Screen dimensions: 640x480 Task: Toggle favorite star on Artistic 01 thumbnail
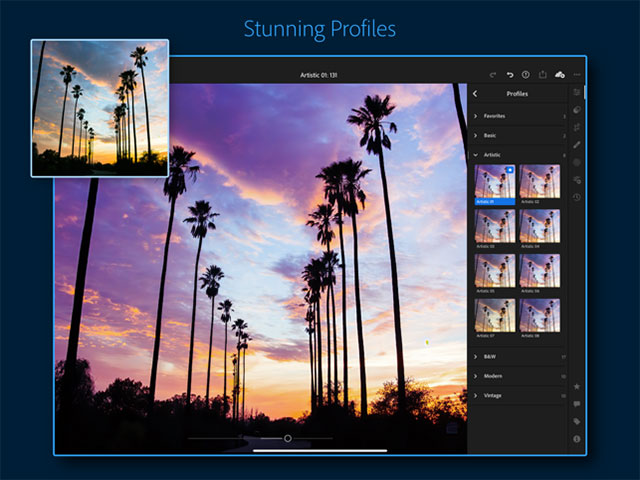click(510, 170)
